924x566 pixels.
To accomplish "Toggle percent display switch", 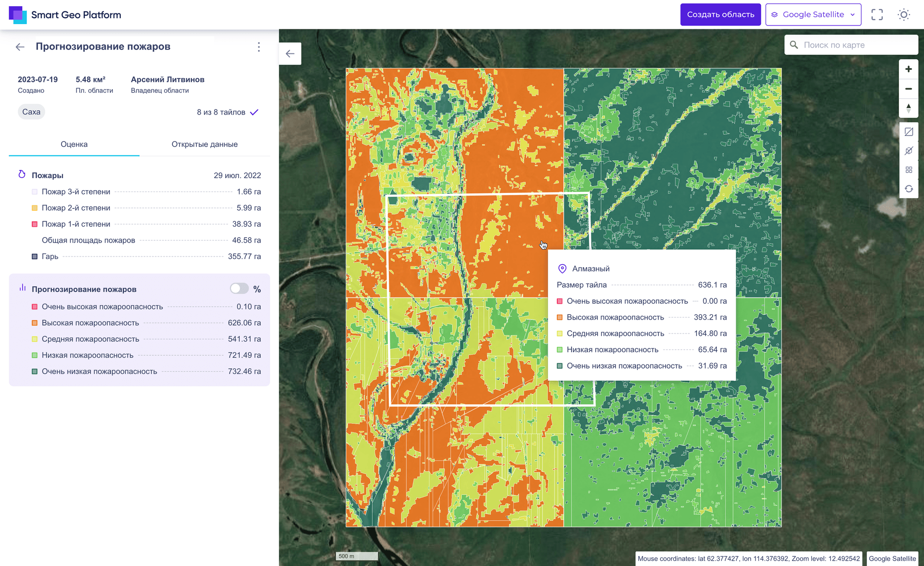I will [239, 288].
